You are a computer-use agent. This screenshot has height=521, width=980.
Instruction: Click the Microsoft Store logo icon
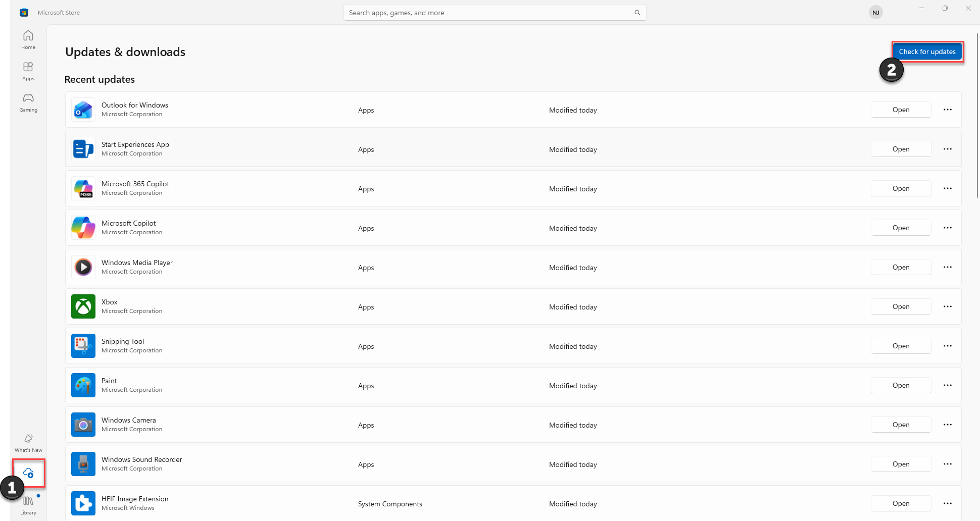click(x=24, y=13)
